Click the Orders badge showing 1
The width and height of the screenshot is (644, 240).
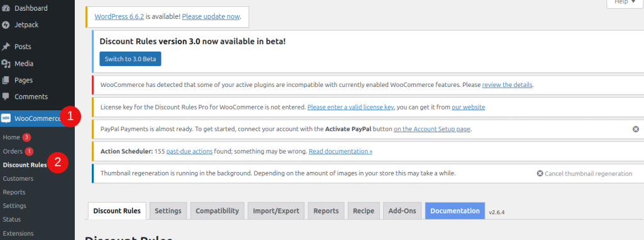coord(29,151)
